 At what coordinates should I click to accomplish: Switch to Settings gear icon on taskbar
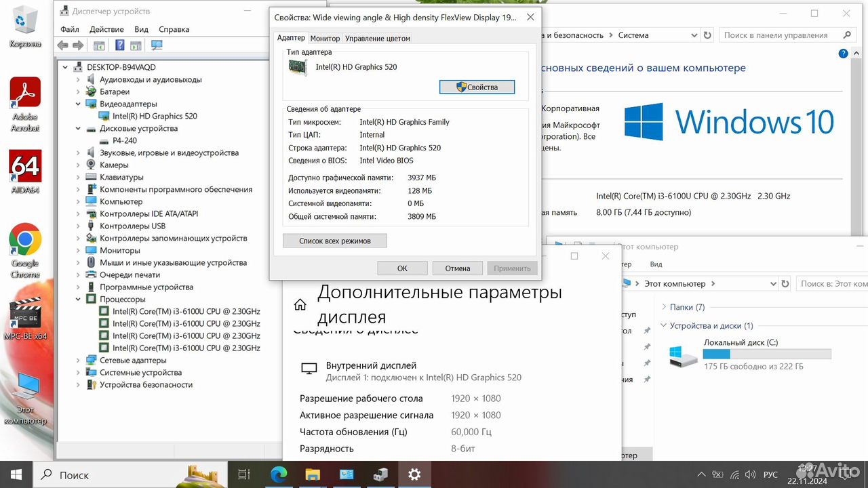(x=414, y=474)
